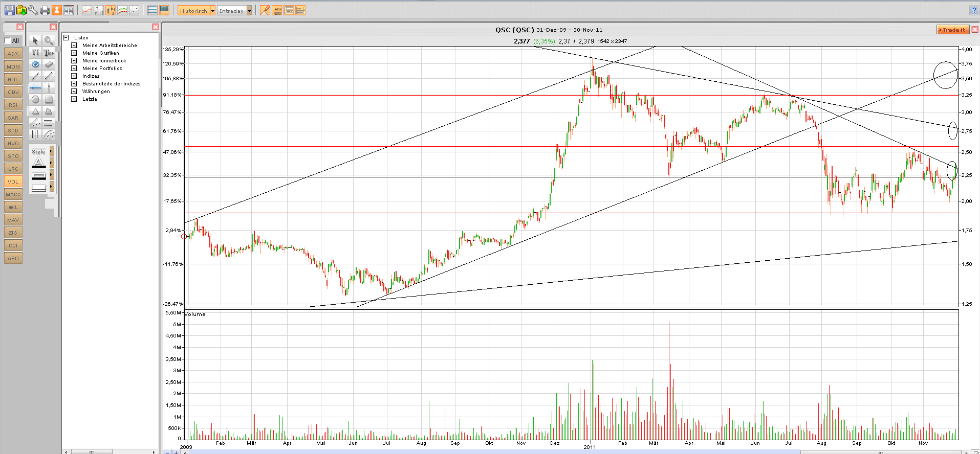Image resolution: width=980 pixels, height=454 pixels.
Task: Click the help question mark icon
Action: coord(974,10)
